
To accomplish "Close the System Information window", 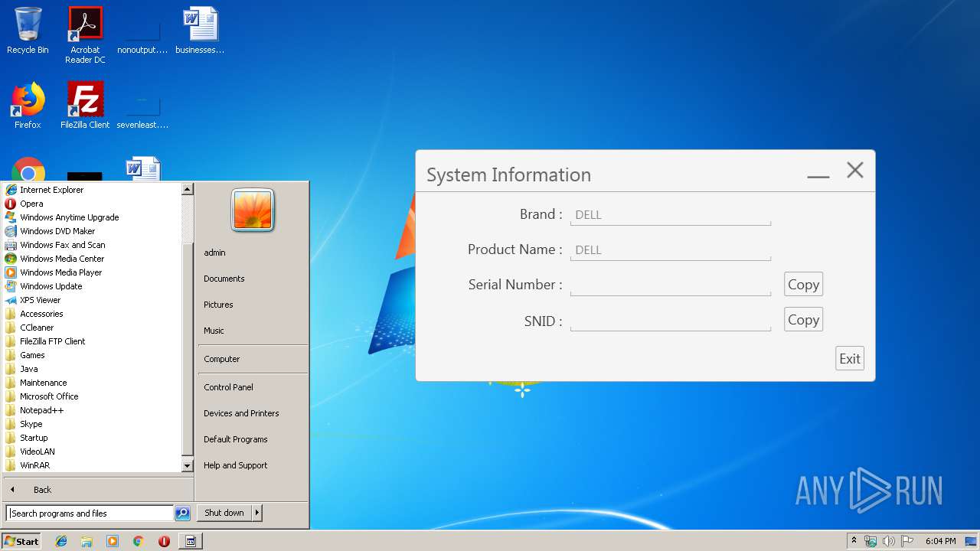I will click(x=855, y=170).
